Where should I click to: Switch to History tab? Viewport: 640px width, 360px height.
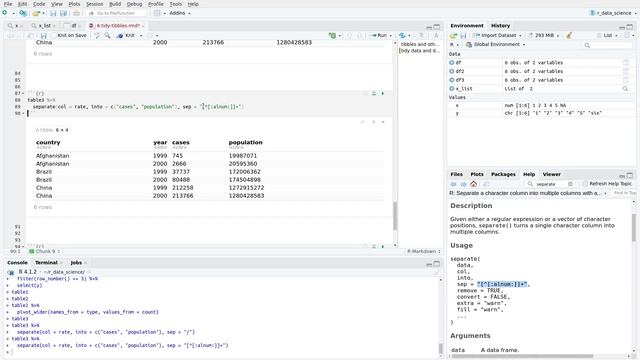tap(500, 26)
